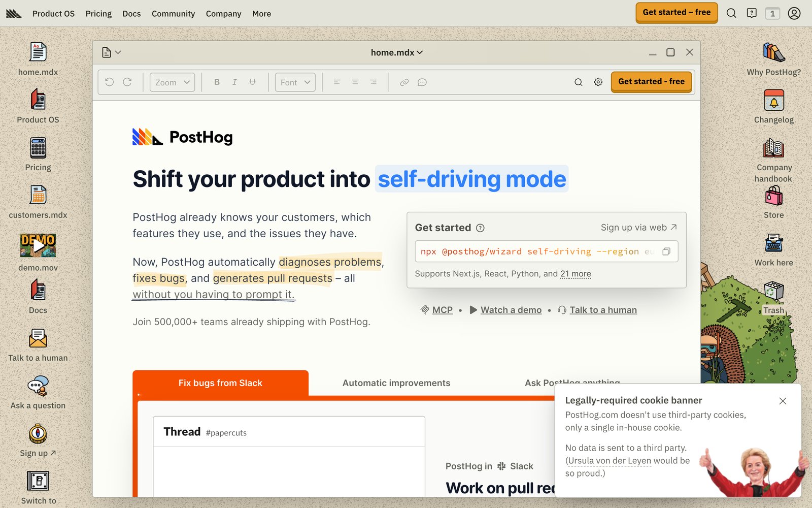Select the Fix bugs from Slack tab
The image size is (812, 508).
coord(220,383)
